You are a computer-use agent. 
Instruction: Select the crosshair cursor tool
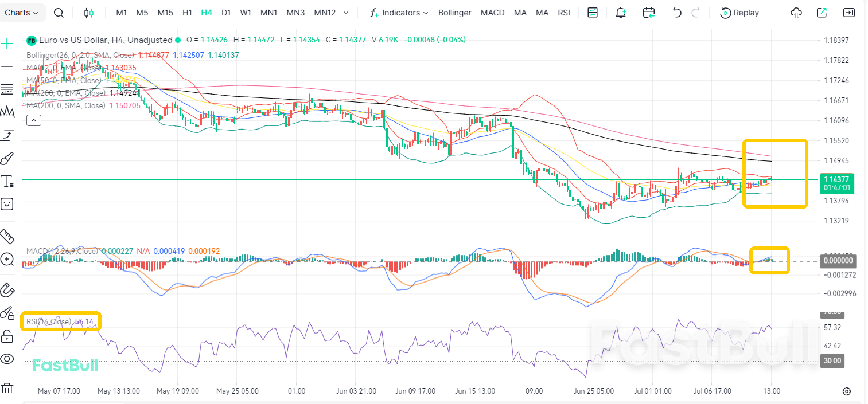click(7, 44)
